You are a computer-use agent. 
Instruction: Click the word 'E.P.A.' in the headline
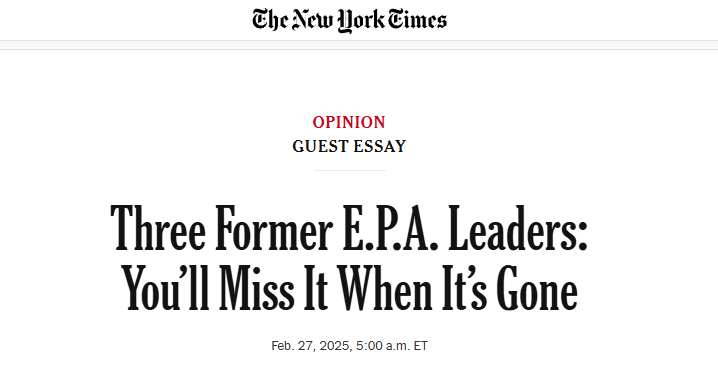coord(390,228)
